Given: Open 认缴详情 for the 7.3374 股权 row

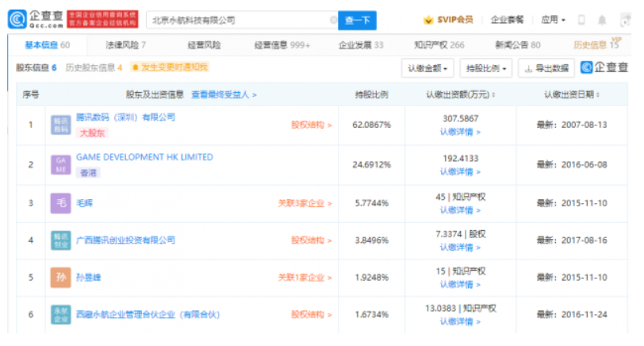Looking at the screenshot, I should (x=460, y=248).
